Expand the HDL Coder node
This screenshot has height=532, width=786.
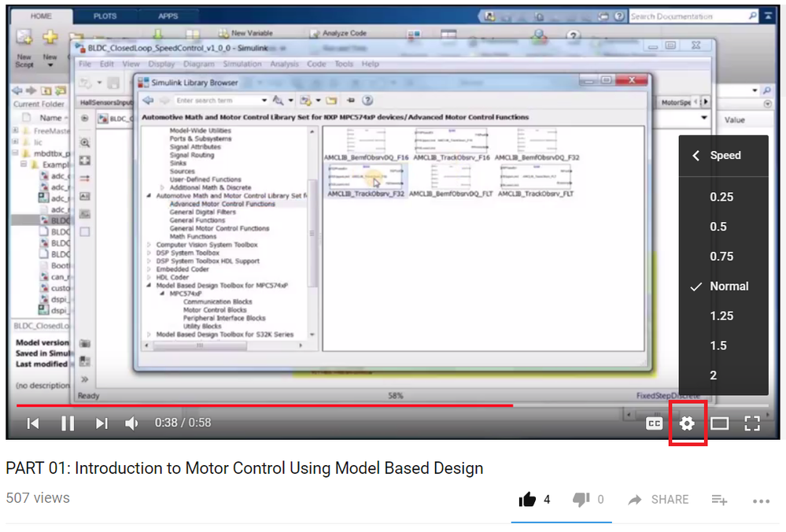point(149,277)
